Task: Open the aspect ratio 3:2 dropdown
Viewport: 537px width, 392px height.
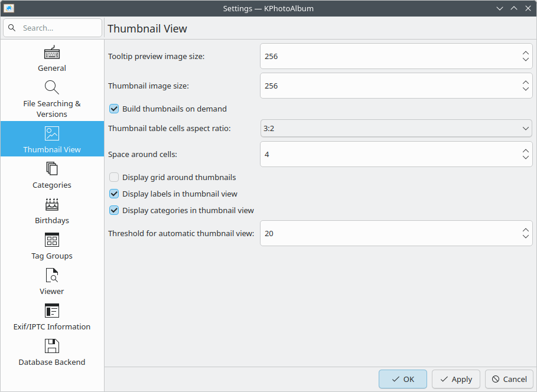Action: [x=396, y=128]
